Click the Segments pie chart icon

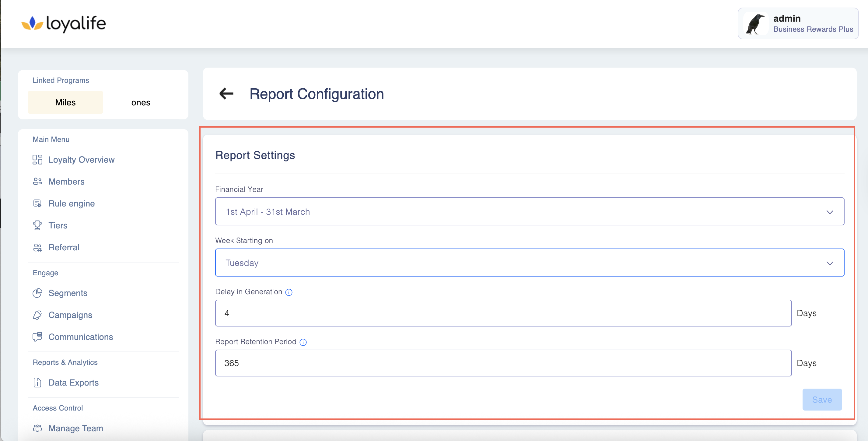[x=37, y=293]
